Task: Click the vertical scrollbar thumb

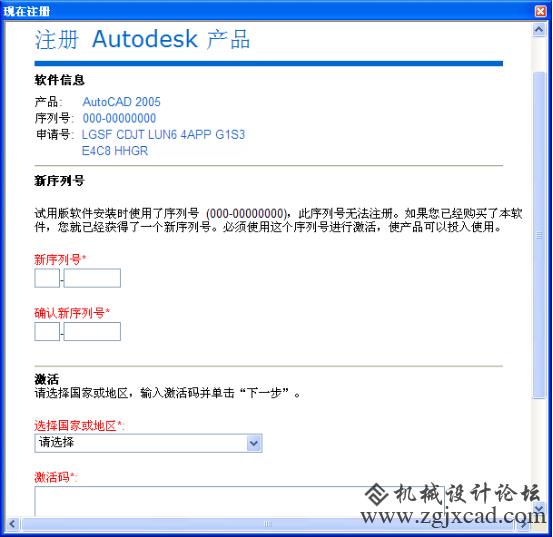Action: (x=539, y=235)
